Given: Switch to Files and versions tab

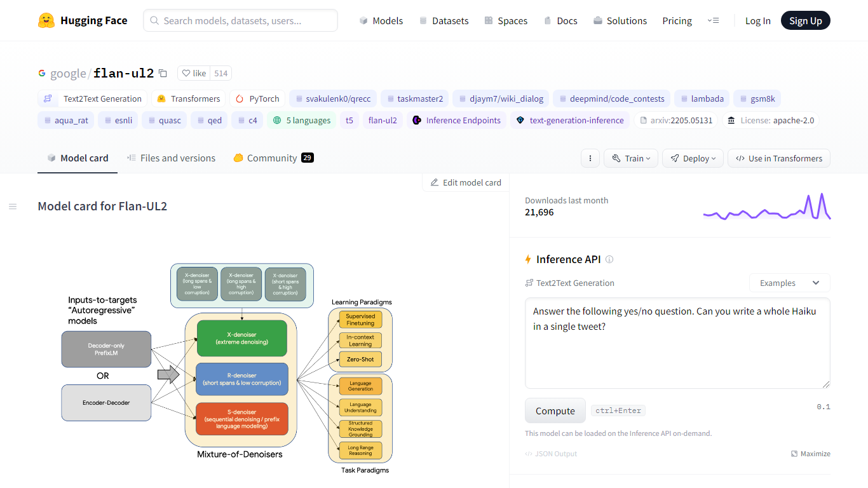Looking at the screenshot, I should click(171, 158).
